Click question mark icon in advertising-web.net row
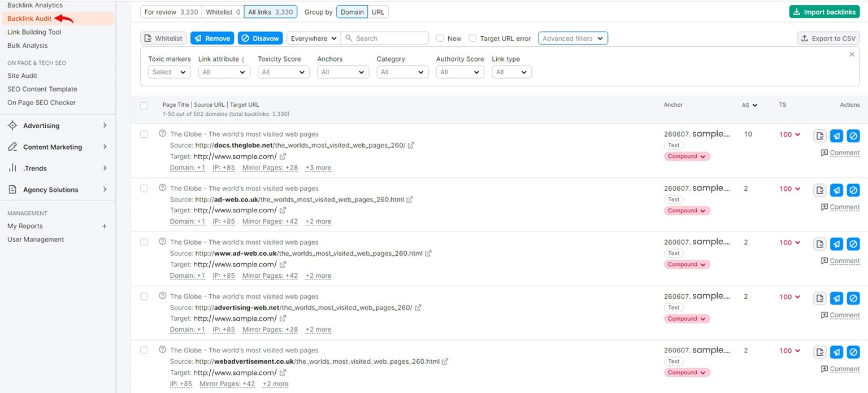This screenshot has height=393, width=868. (x=163, y=296)
